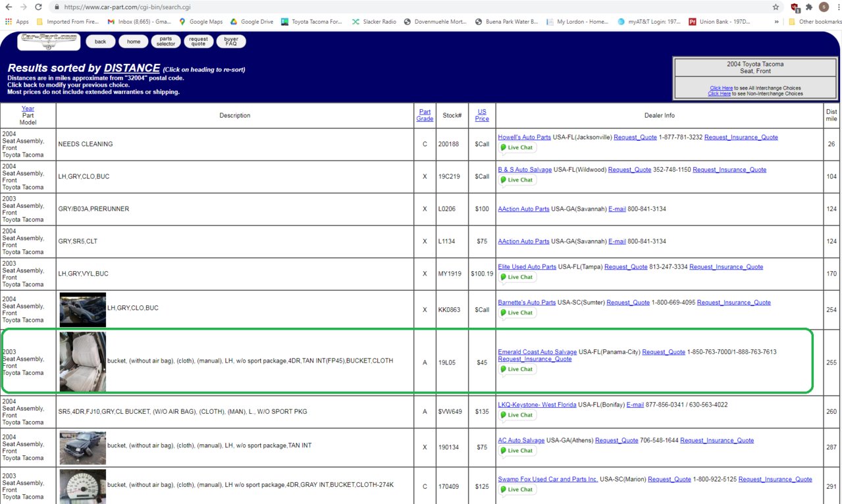Click the Car-Part.com logo
This screenshot has height=504, width=842.
(x=49, y=41)
